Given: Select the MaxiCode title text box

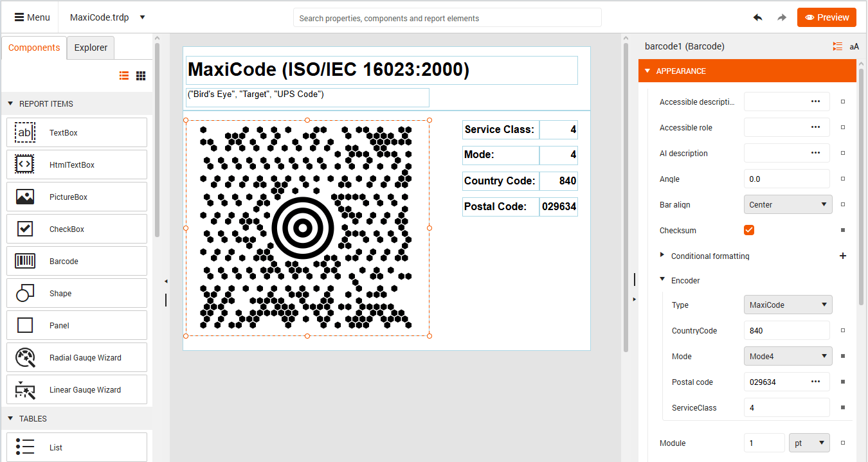Looking at the screenshot, I should coord(381,70).
